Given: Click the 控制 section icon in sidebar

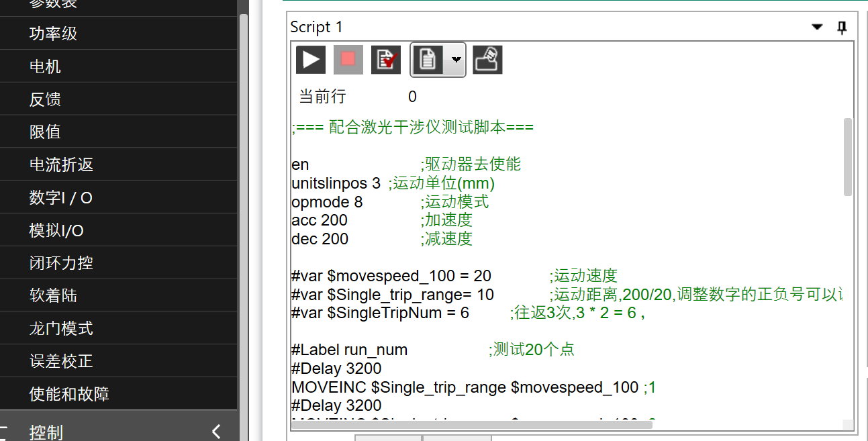Looking at the screenshot, I should coord(5,432).
